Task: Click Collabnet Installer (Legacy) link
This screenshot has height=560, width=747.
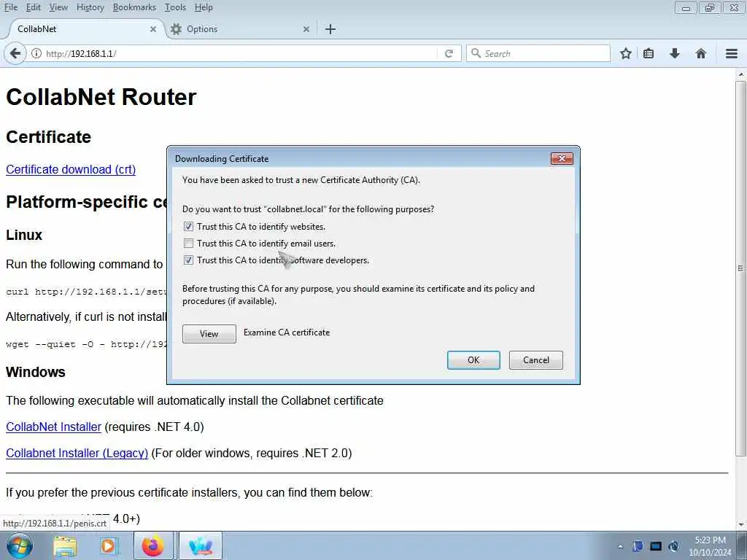Action: [x=77, y=453]
